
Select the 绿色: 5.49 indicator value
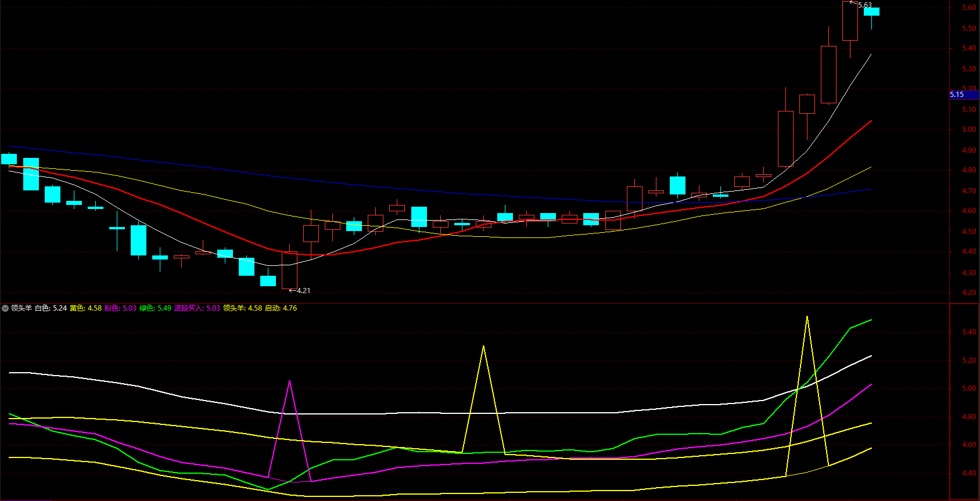coord(155,308)
